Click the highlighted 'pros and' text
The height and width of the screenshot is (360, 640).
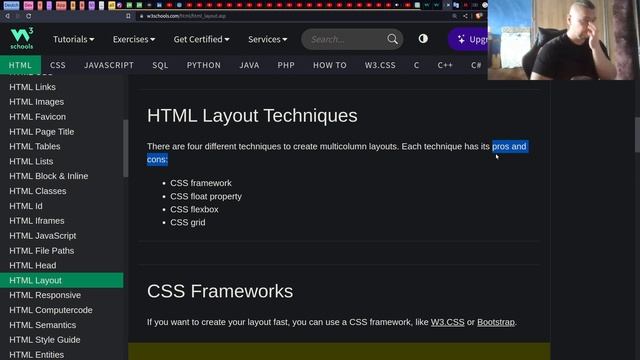click(x=509, y=146)
